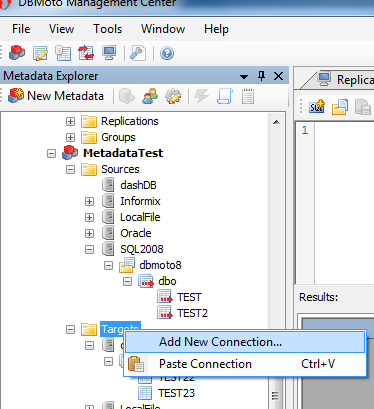Choose Paste Connection from context menu
The height and width of the screenshot is (409, 374).
point(245,364)
